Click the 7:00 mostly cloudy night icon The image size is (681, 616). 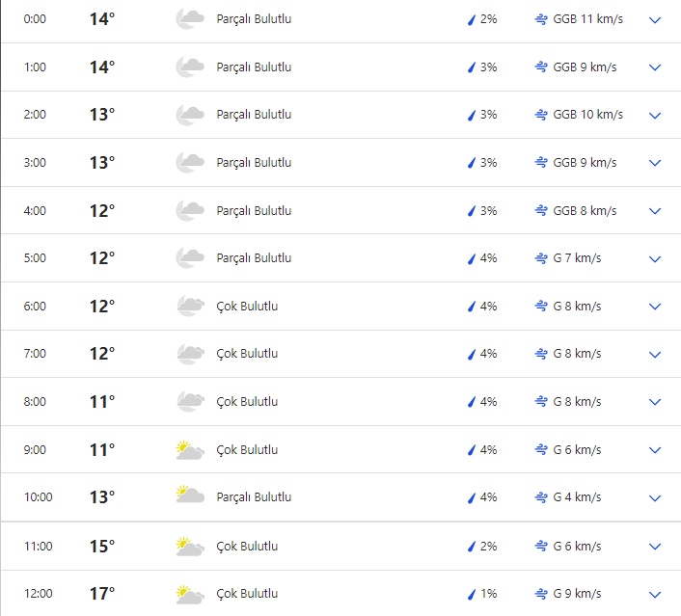pos(189,354)
